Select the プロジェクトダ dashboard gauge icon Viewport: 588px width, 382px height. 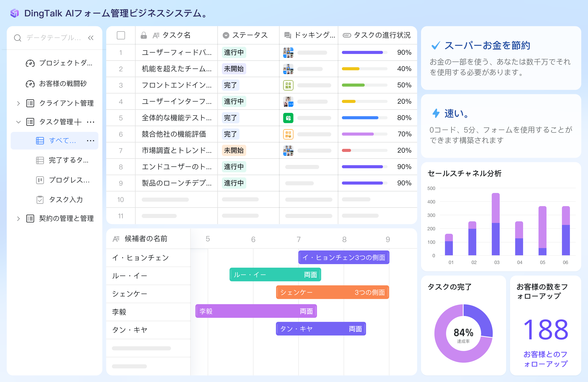click(x=30, y=63)
